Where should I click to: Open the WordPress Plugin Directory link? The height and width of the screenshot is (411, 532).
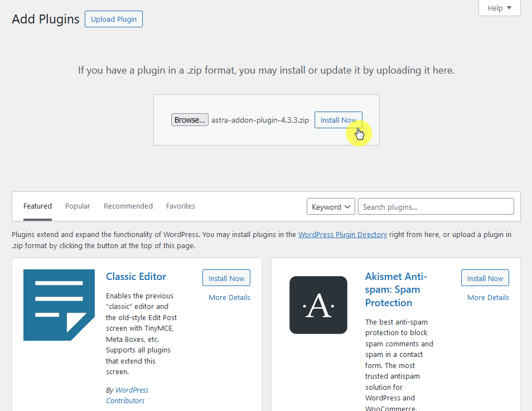(x=342, y=235)
